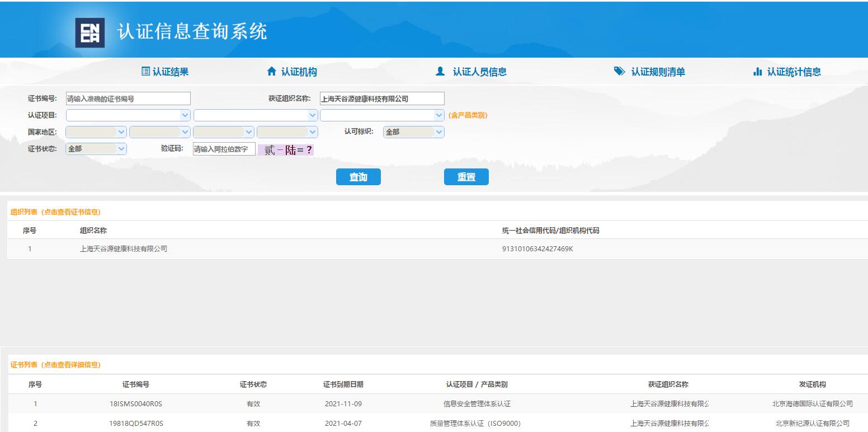Expand the first 认证项目 dropdown
This screenshot has height=432, width=868.
pos(128,115)
